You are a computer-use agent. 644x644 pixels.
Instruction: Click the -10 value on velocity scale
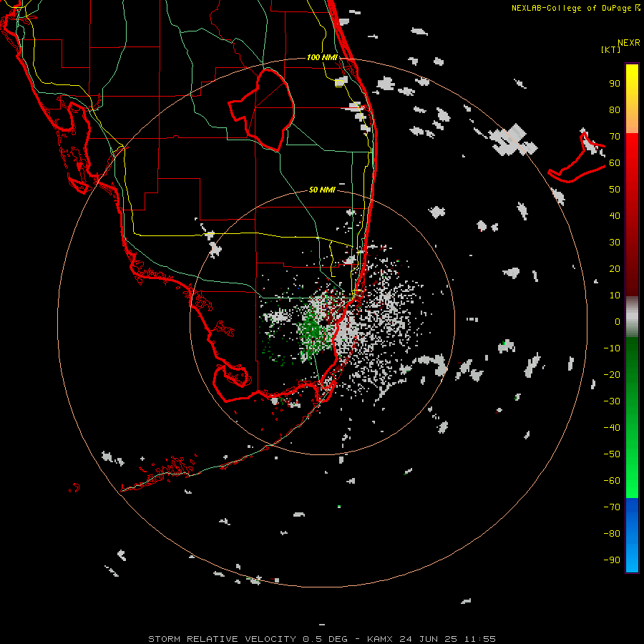pyautogui.click(x=612, y=348)
